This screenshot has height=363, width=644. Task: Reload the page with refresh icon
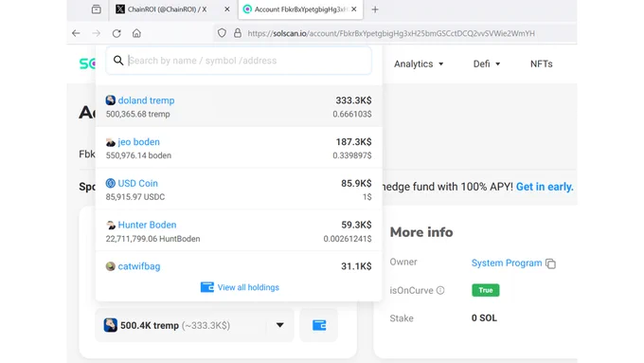116,33
